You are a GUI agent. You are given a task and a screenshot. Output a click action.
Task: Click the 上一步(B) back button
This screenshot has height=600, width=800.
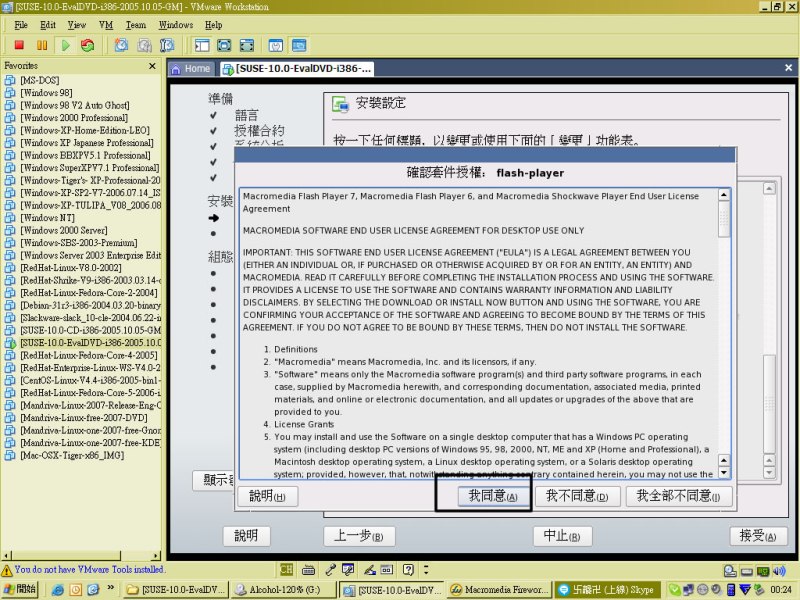[x=359, y=536]
